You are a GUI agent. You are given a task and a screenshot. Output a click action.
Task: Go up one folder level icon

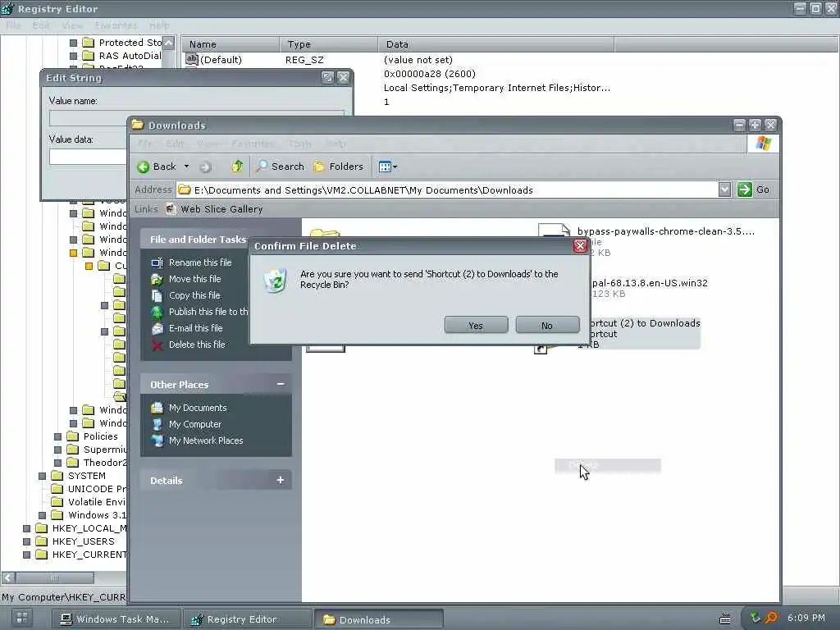237,167
